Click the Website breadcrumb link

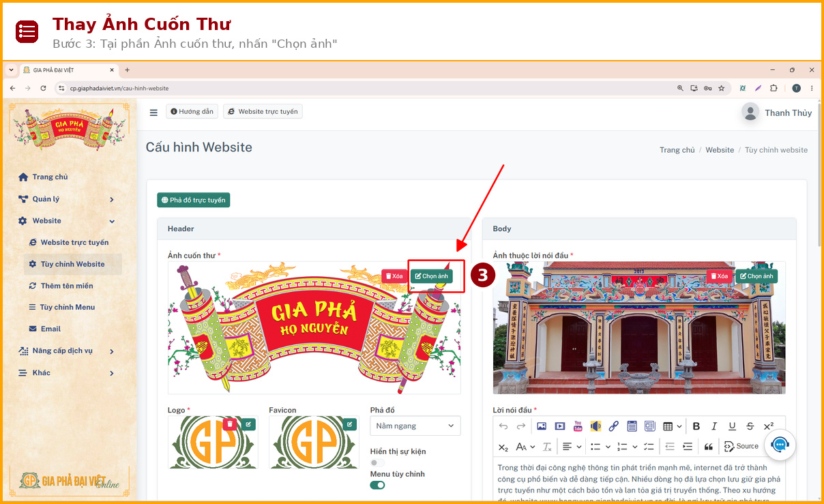coord(720,150)
